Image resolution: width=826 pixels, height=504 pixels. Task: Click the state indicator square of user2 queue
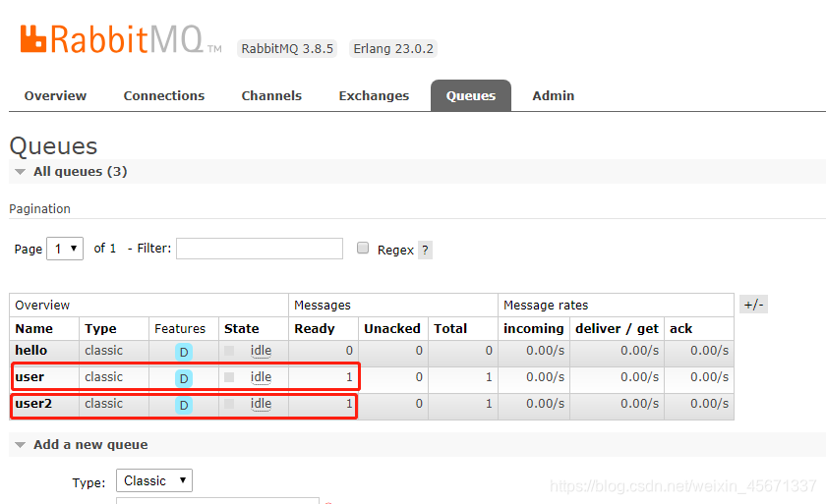[229, 404]
